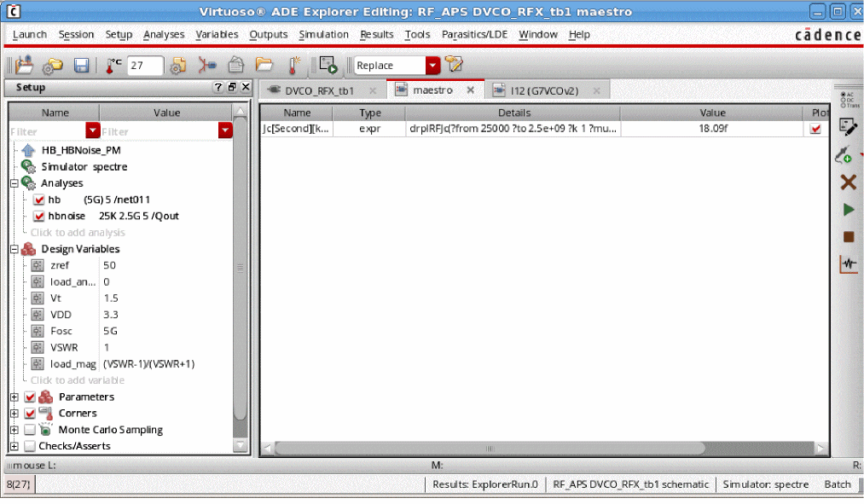Click the edit outputs pencil icon in right sidebar
The image size is (864, 504).
tap(848, 127)
